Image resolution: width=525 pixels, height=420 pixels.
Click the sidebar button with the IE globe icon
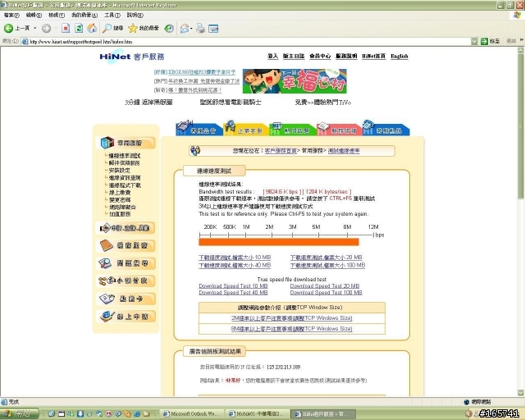click(x=126, y=316)
